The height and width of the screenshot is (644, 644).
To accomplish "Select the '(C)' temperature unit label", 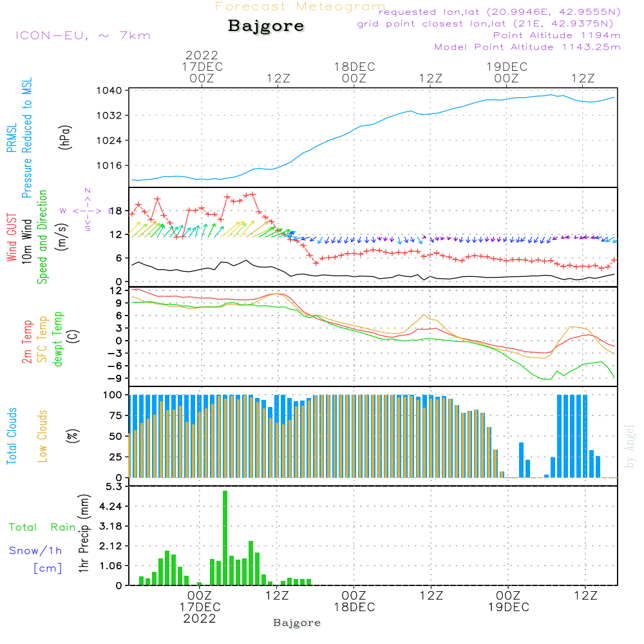I will [73, 337].
